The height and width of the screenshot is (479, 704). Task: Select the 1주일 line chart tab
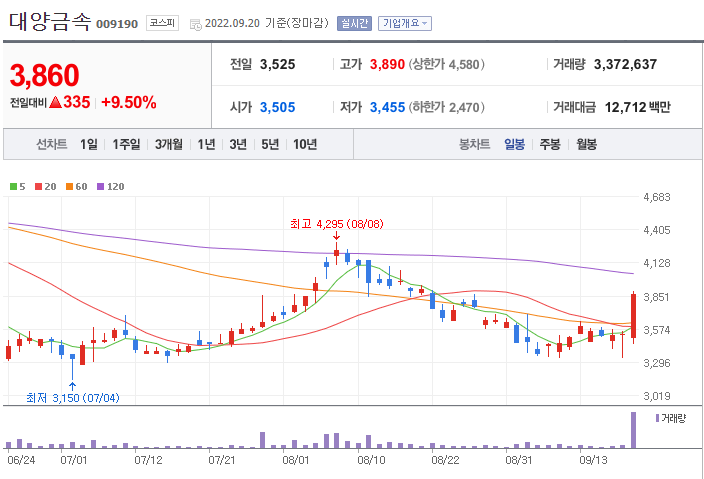[126, 145]
